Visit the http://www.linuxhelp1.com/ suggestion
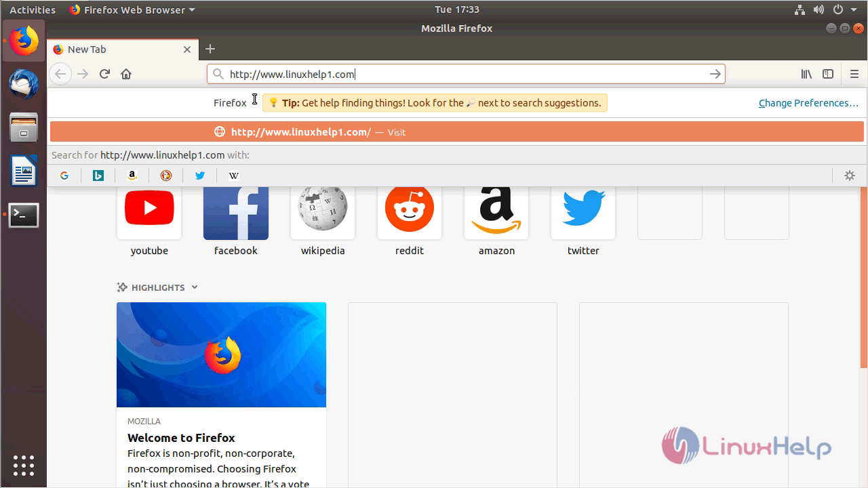Screen dimensions: 868x488 [x=457, y=132]
